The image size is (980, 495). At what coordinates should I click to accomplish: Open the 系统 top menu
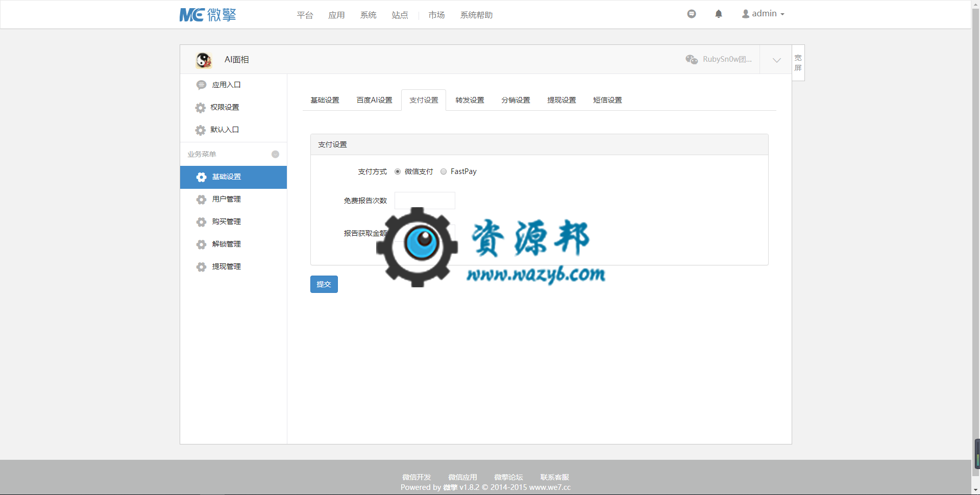(x=369, y=15)
